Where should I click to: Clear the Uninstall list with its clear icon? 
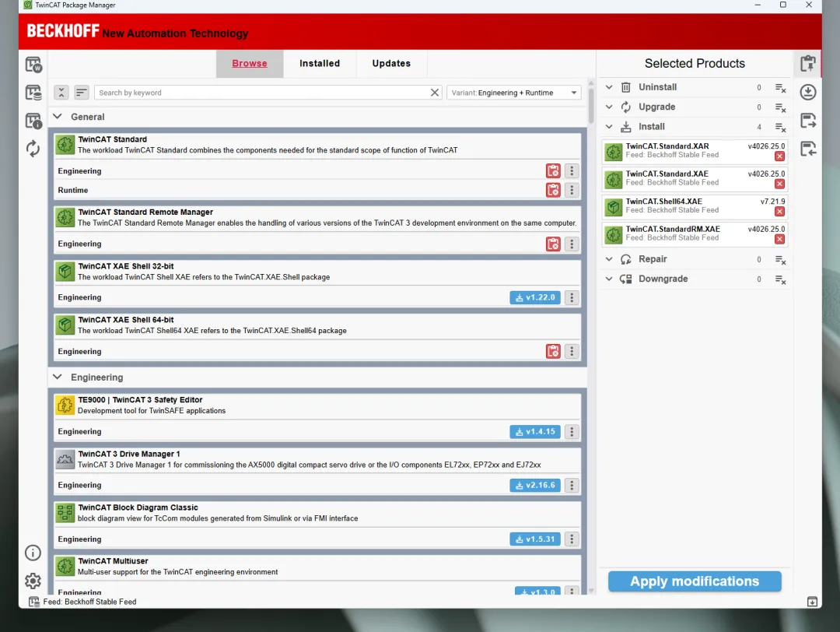(x=781, y=88)
